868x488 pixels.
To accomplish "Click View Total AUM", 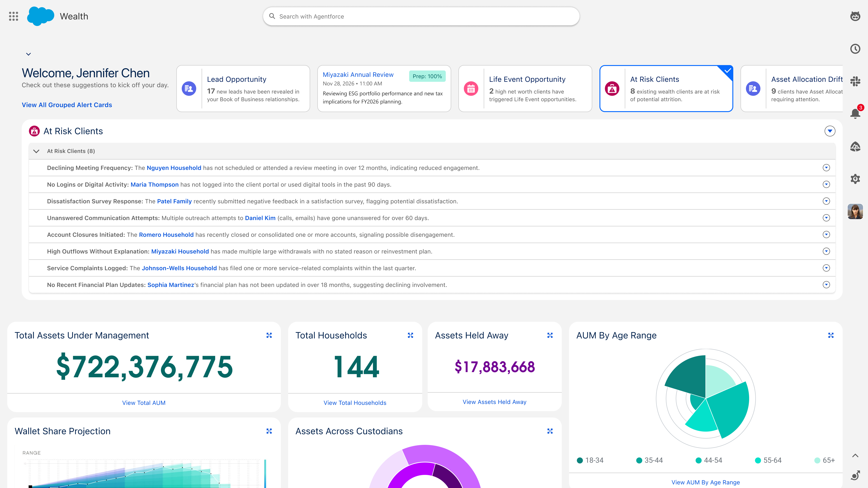I will click(144, 403).
